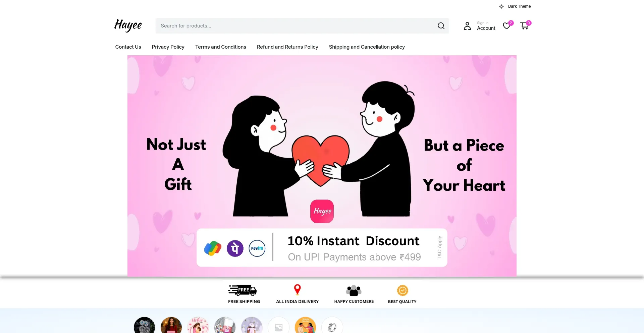Open the shopping cart icon
644x333 pixels.
[x=524, y=26]
